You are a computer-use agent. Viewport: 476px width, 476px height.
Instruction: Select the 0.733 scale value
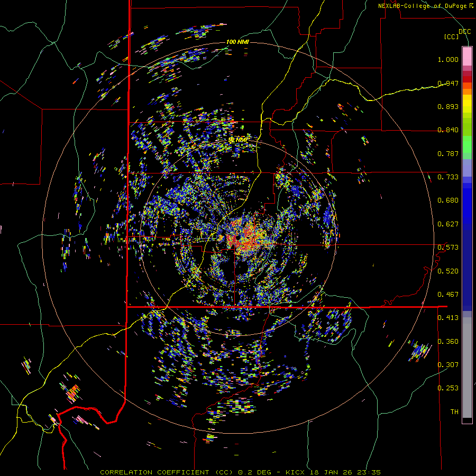pos(448,177)
